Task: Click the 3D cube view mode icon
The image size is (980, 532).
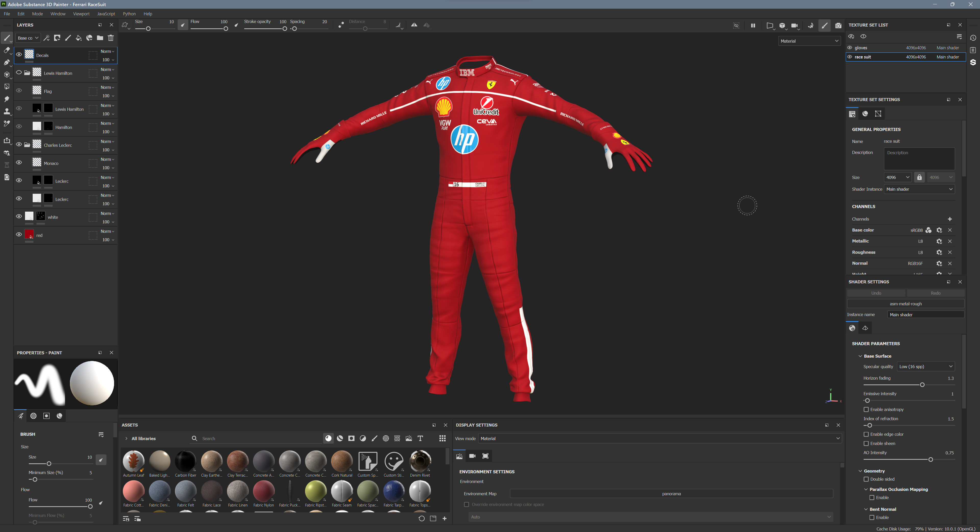Action: click(x=782, y=26)
